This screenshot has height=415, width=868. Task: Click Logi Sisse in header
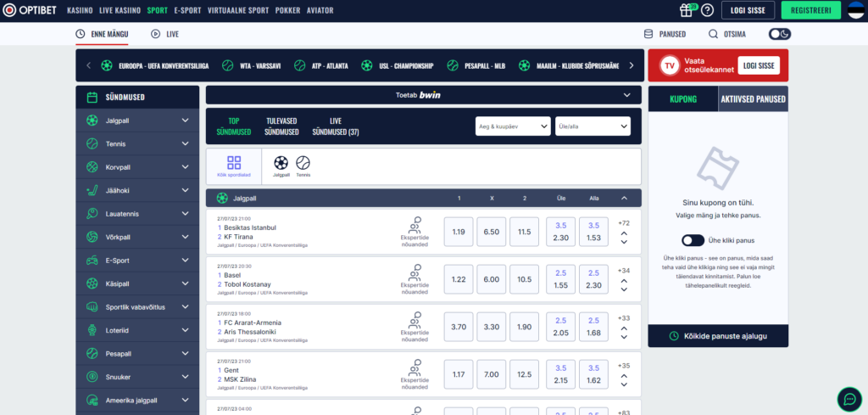click(x=748, y=10)
